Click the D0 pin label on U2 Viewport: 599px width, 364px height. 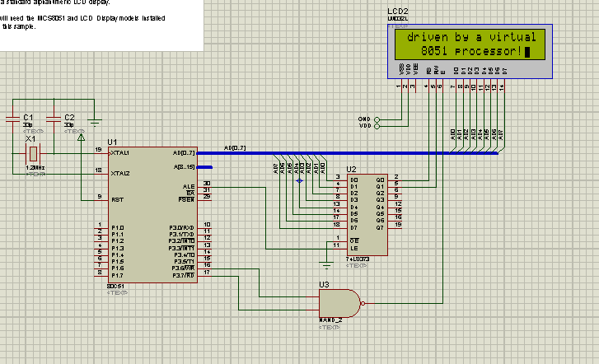pyautogui.click(x=354, y=180)
